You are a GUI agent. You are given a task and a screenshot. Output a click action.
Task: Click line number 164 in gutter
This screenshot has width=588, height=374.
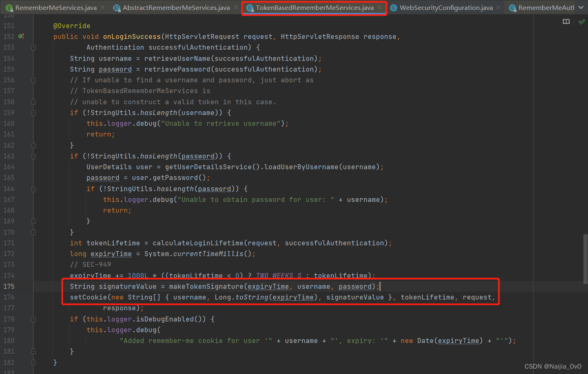(9, 167)
